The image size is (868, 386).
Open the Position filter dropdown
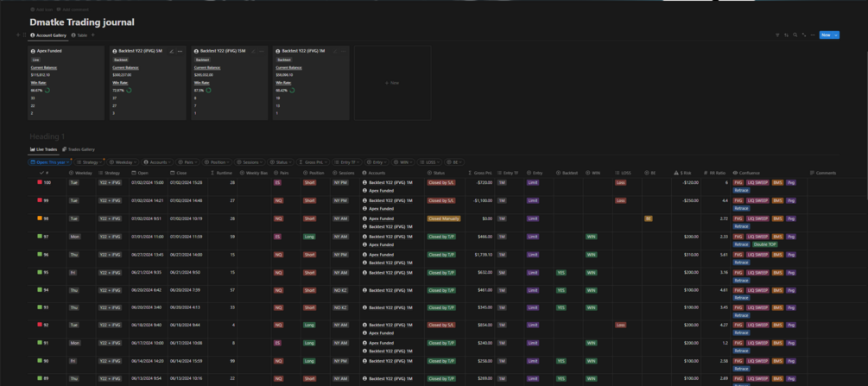(217, 162)
